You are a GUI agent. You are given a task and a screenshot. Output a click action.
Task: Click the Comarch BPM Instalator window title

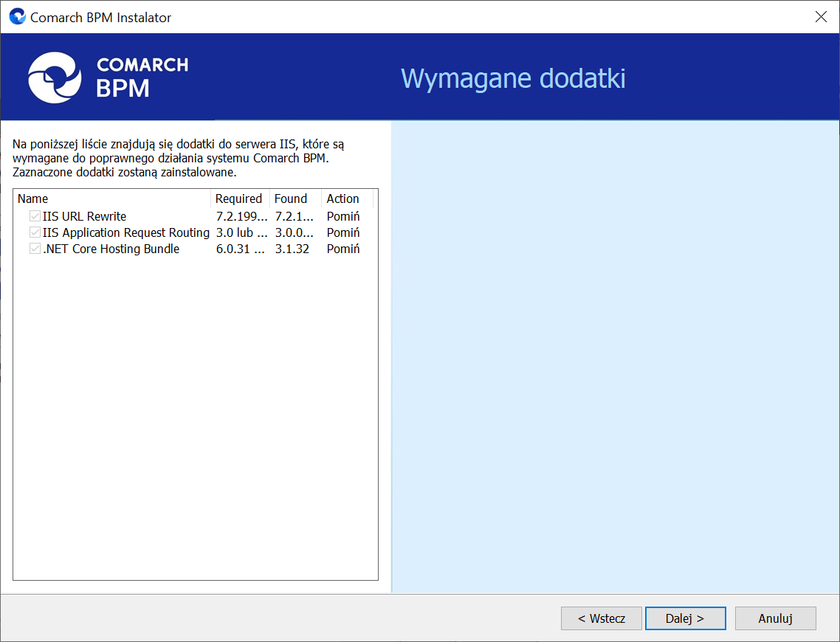(100, 18)
